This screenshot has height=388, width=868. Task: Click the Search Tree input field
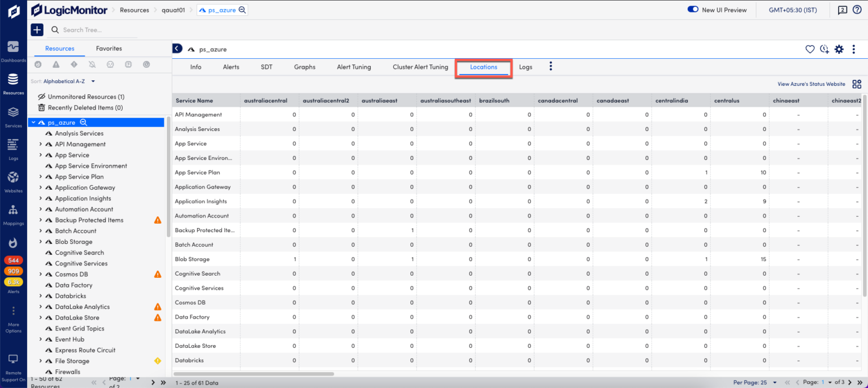(x=99, y=30)
